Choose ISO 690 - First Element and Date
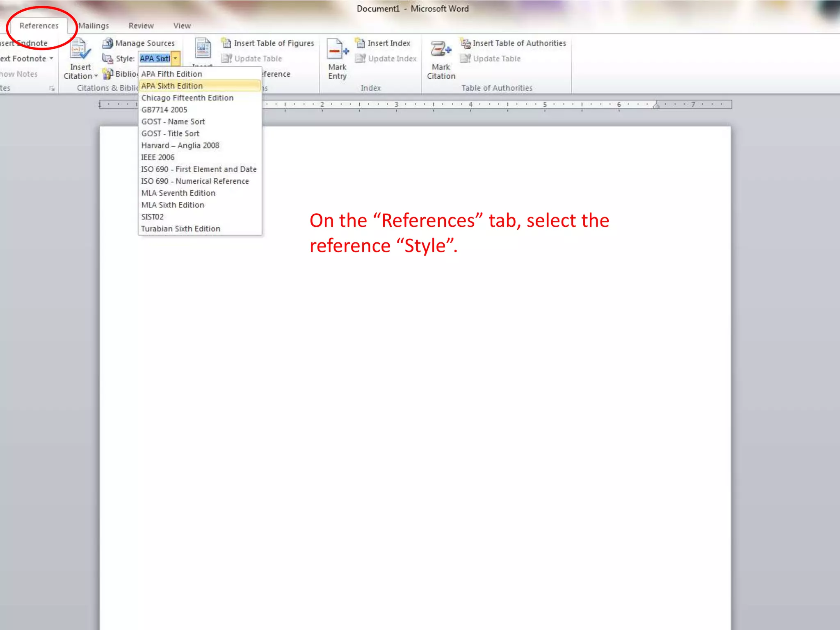The height and width of the screenshot is (630, 840). [x=200, y=169]
